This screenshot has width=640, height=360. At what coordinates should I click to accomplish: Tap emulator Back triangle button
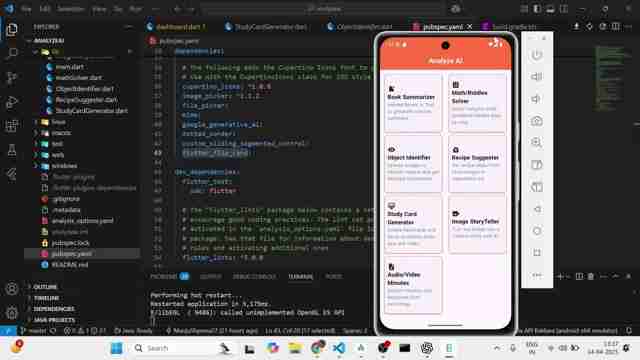click(x=537, y=209)
